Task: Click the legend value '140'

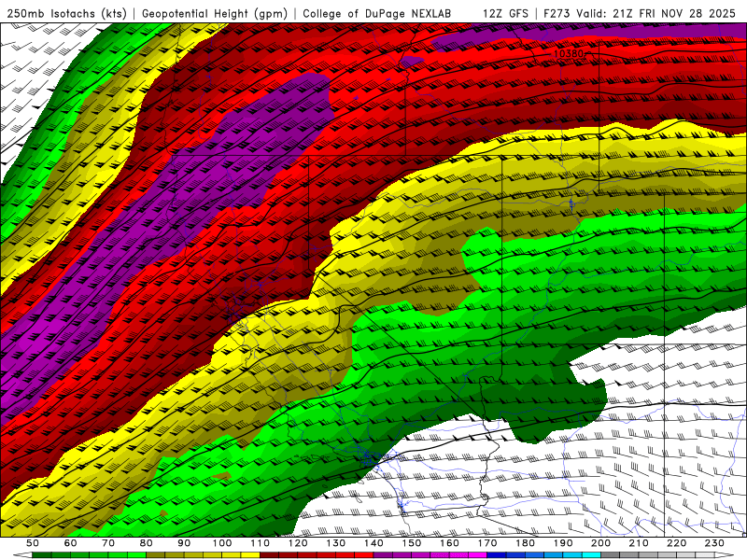Action: [373, 543]
